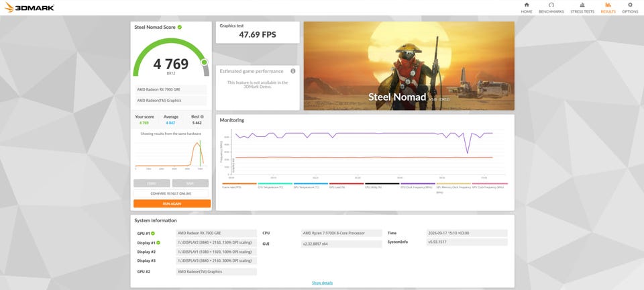Click the GPU #1 AMD Radeon RX 7900 GRE field
The image size is (644, 290).
click(x=216, y=234)
